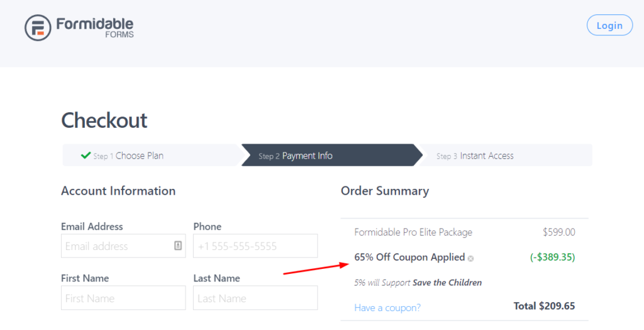Viewport: 644px width, 330px height.
Task: Click the green checkmark on Step 1
Action: 86,155
